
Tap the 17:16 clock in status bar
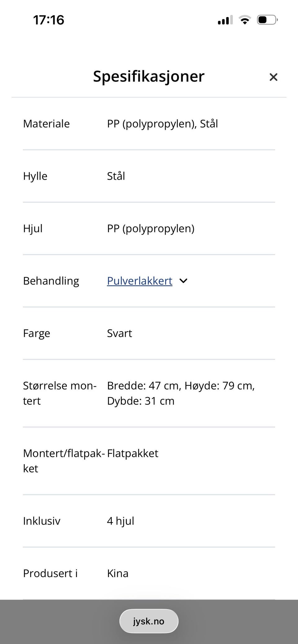pos(49,20)
